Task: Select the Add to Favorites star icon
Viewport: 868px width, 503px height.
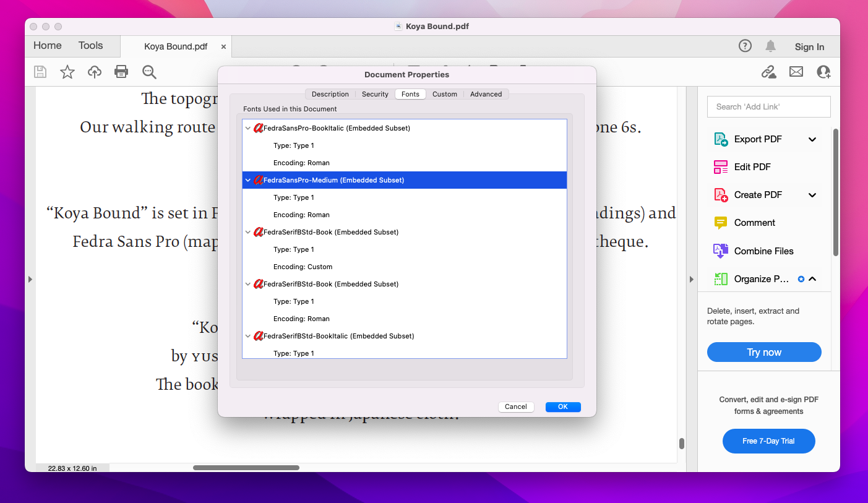Action: coord(67,72)
